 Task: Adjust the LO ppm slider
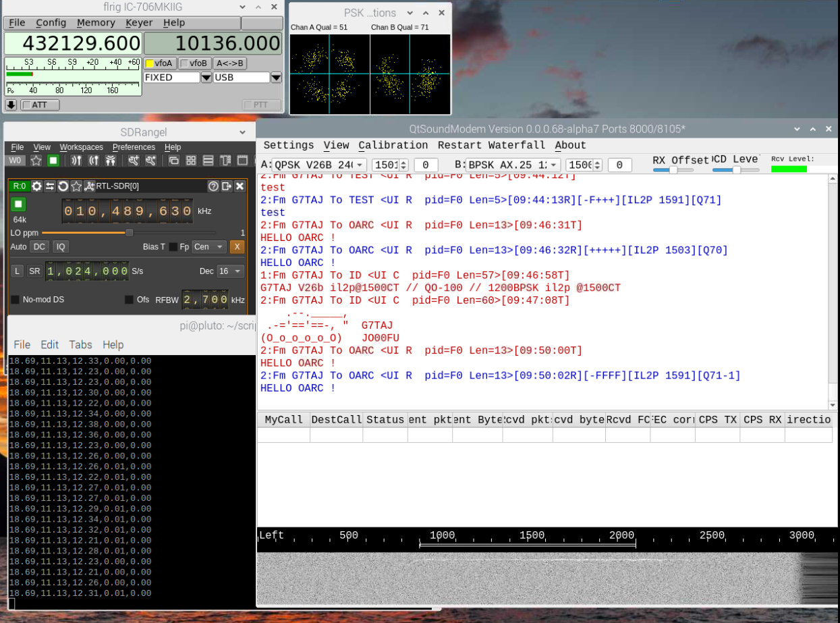[130, 233]
